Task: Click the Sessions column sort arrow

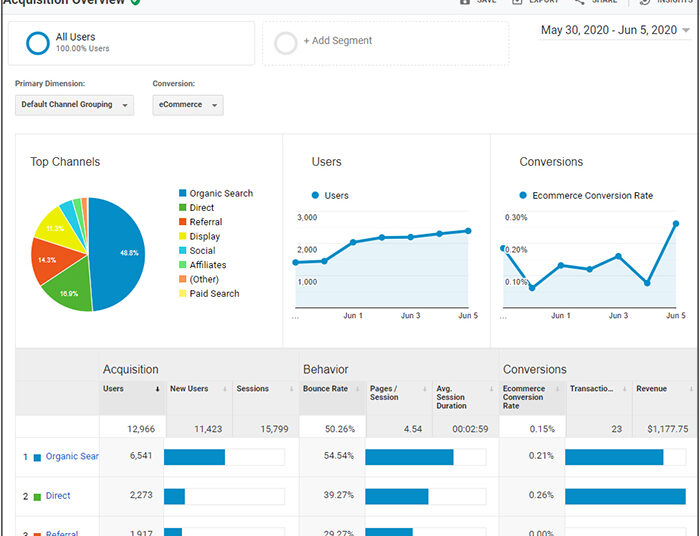Action: click(292, 389)
